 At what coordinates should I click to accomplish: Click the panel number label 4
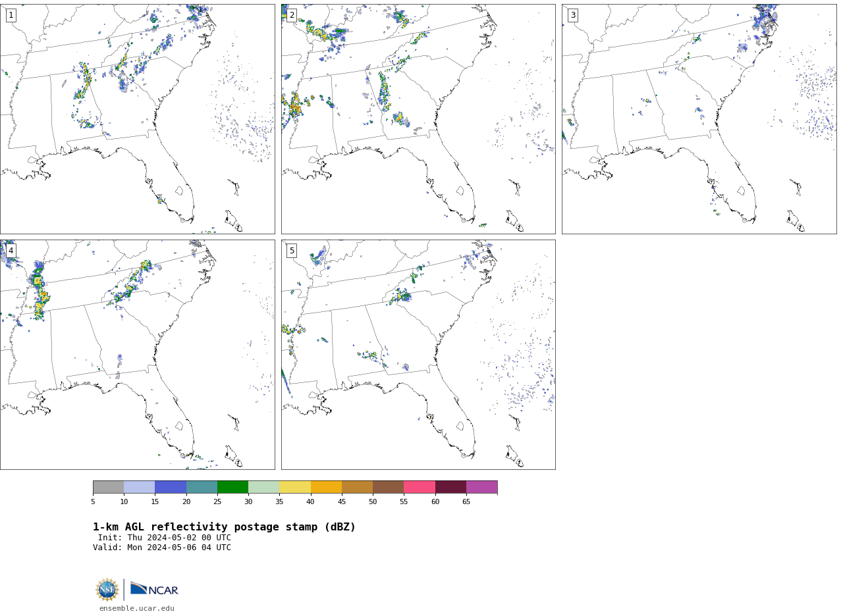pos(11,251)
